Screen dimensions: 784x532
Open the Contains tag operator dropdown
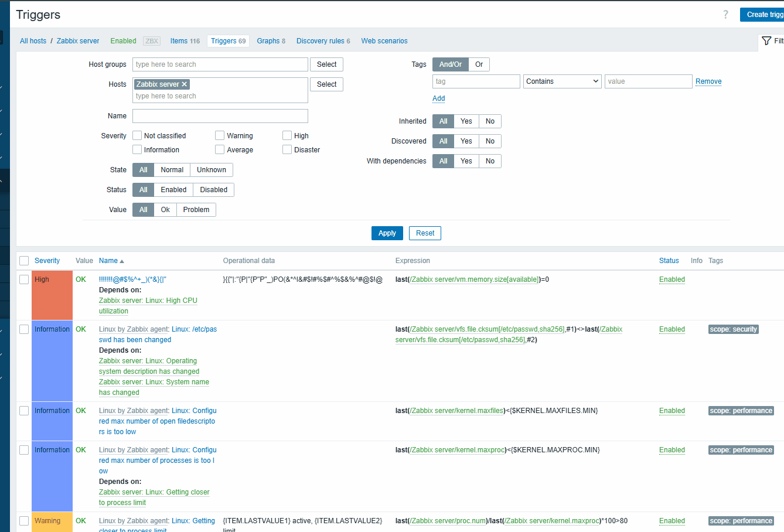point(563,81)
